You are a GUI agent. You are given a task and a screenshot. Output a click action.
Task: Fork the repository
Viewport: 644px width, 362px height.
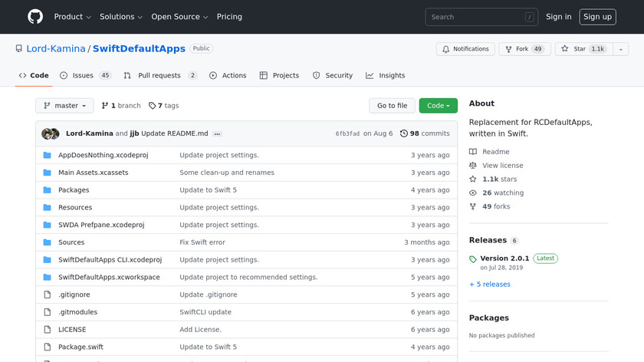[x=524, y=49]
